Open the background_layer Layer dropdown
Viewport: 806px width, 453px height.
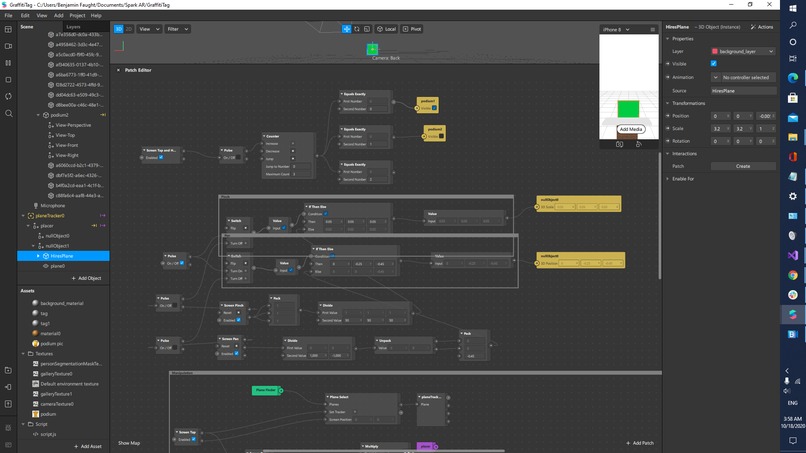point(743,51)
